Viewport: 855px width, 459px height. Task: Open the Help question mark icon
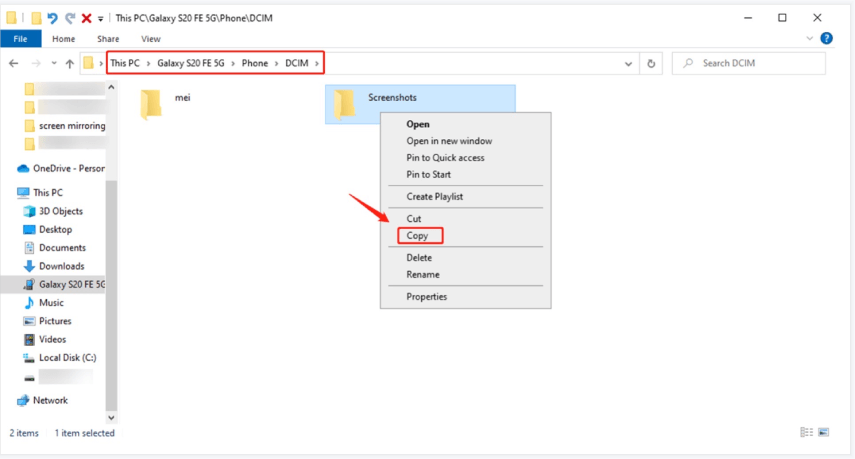click(x=826, y=39)
